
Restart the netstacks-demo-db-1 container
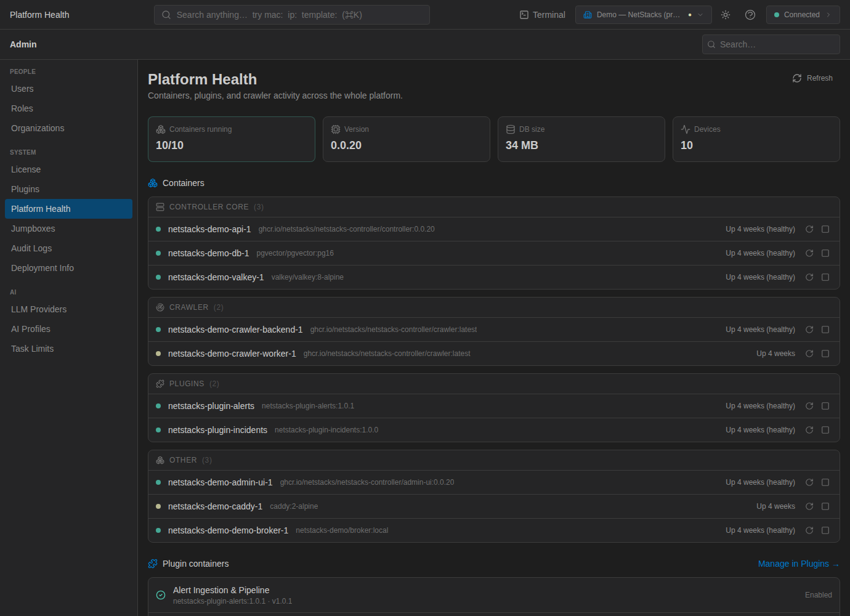809,253
